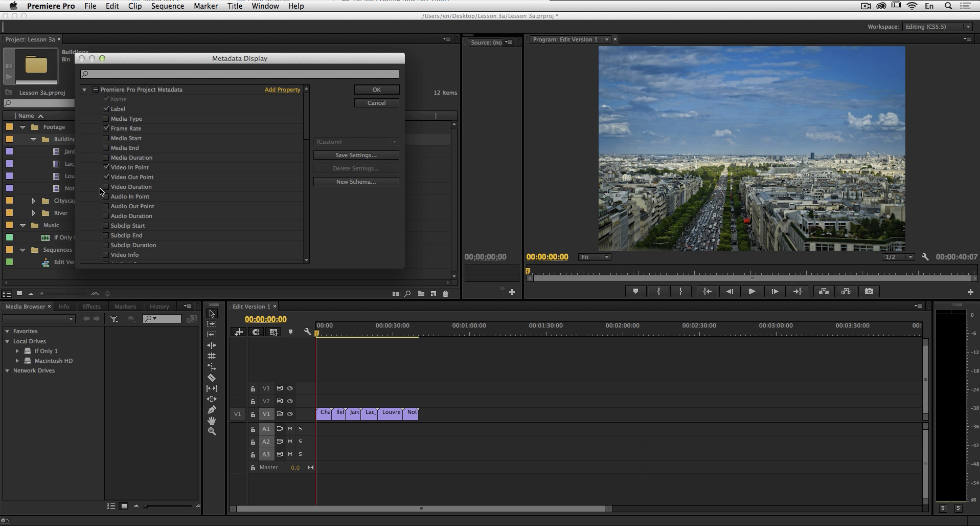Screen dimensions: 980x526
Task: Select the Razor tool in tools panel
Action: coord(212,378)
